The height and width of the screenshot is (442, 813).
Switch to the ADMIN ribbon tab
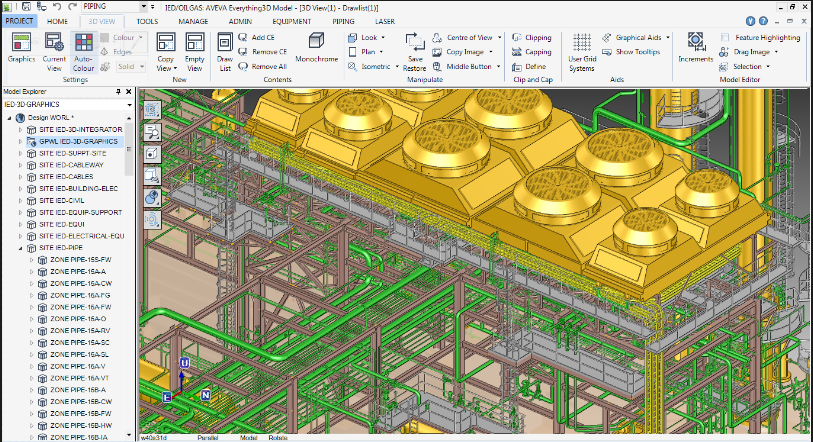[240, 21]
